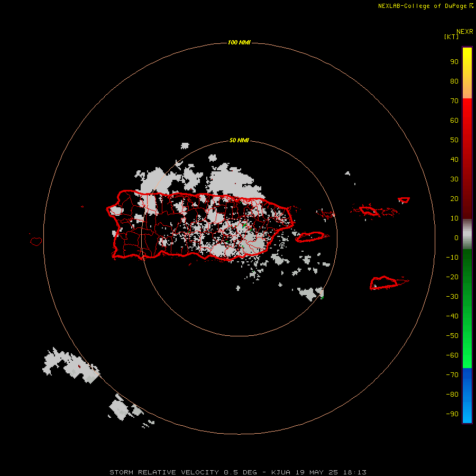This screenshot has width=476, height=476.
Task: Click the -90 value on velocity scale
Action: [x=452, y=414]
